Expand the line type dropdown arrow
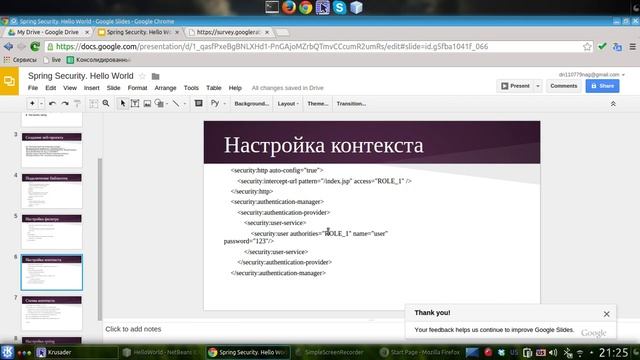The height and width of the screenshot is (360, 640). pos(184,104)
